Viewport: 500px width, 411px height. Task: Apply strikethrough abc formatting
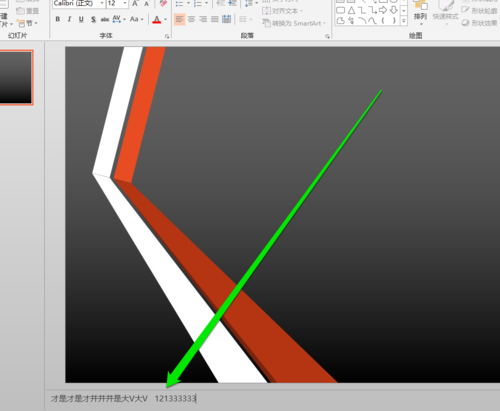105,19
